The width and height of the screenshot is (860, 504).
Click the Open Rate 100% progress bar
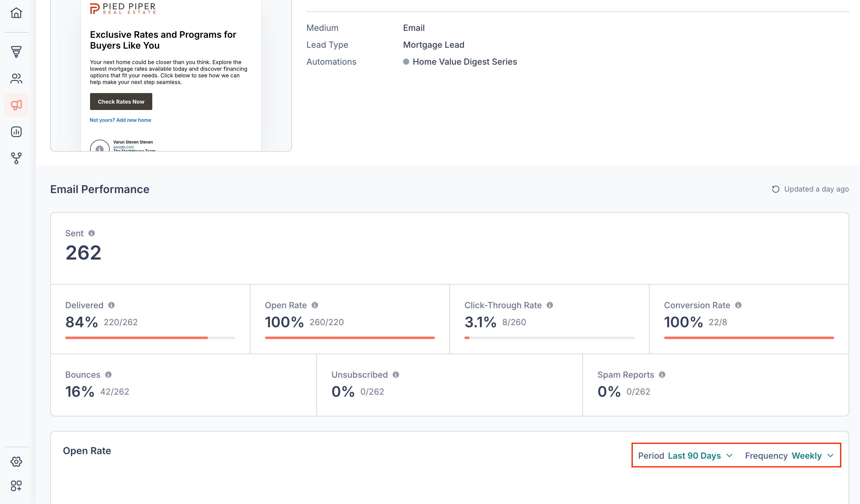point(350,338)
